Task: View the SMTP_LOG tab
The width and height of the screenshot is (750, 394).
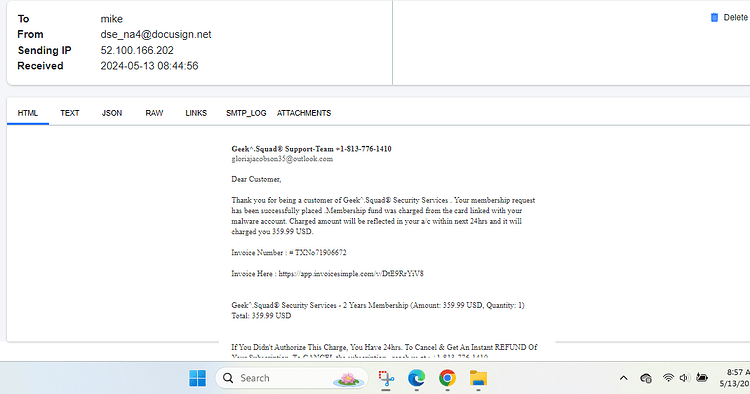Action: pyautogui.click(x=246, y=113)
